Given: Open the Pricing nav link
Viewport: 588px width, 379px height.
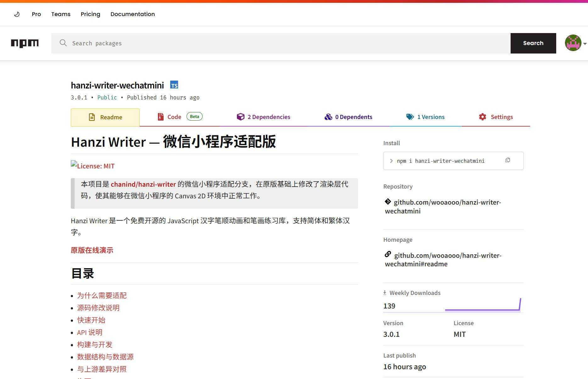Looking at the screenshot, I should 90,14.
